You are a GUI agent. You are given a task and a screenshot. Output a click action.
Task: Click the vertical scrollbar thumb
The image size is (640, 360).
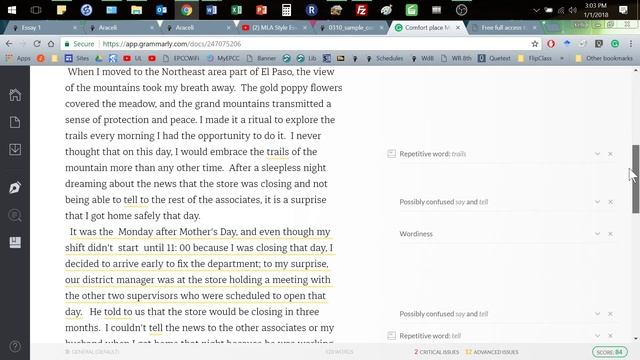[x=636, y=179]
